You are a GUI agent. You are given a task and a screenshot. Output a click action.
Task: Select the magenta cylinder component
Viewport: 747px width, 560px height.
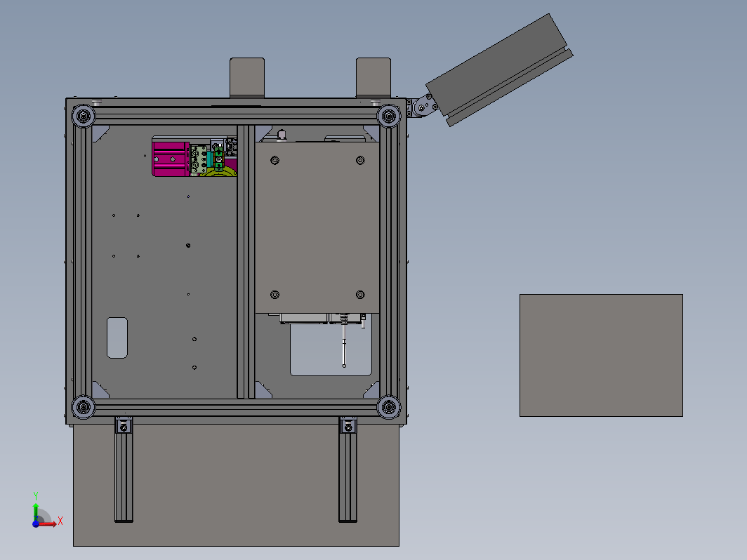point(169,159)
